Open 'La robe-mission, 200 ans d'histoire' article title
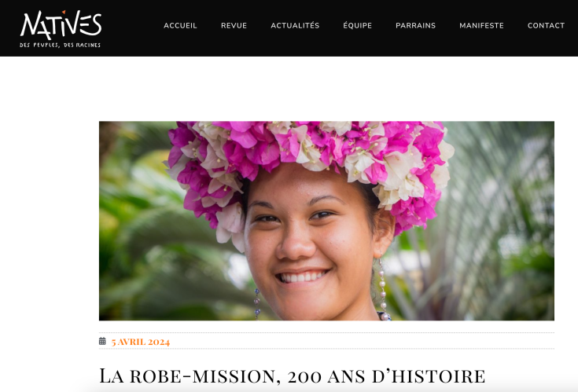578x392 pixels. coord(292,376)
